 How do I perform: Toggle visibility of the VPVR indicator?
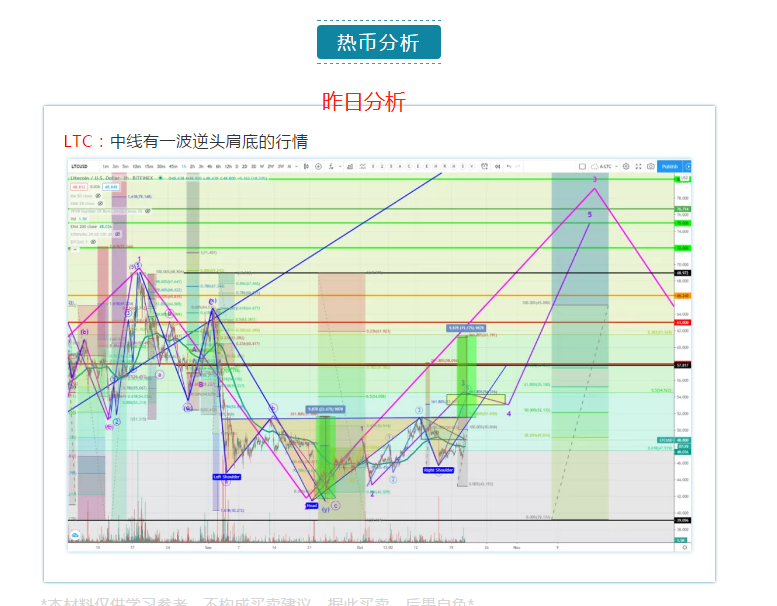point(148,211)
